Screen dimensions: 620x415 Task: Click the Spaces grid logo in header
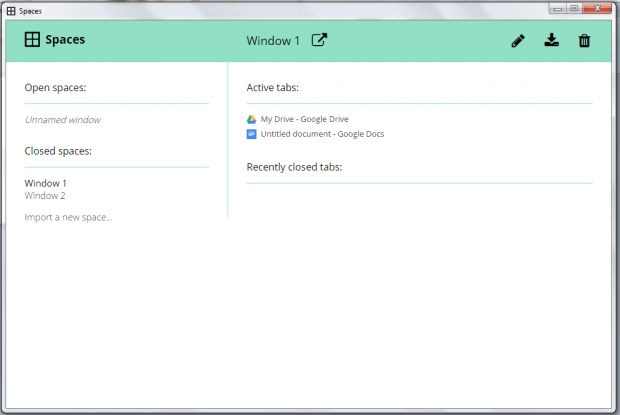click(32, 40)
